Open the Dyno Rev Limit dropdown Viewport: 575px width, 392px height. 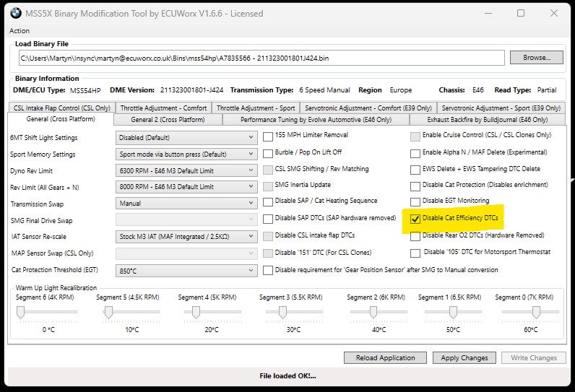pyautogui.click(x=186, y=170)
